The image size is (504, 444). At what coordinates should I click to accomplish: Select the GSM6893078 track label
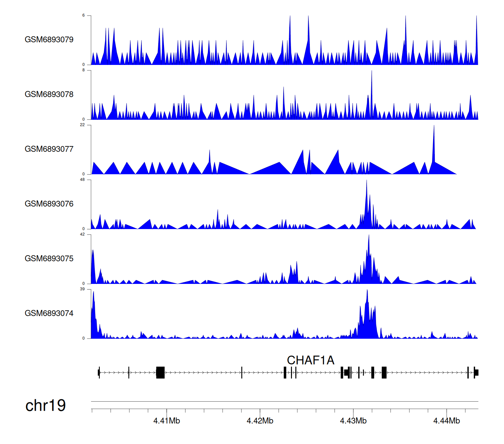click(49, 95)
